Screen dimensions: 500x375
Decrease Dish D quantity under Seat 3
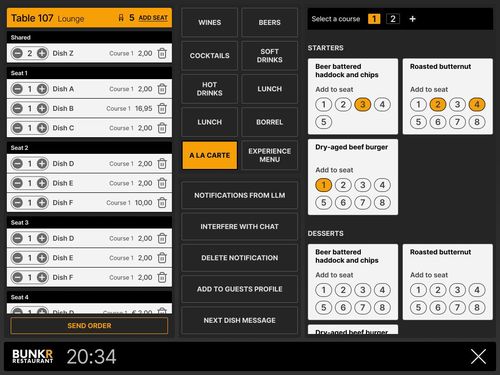17,238
